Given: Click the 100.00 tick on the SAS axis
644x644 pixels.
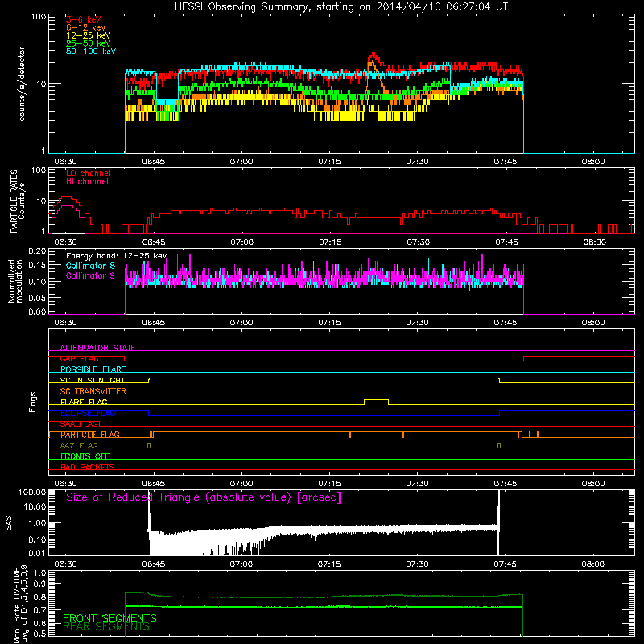Looking at the screenshot, I should [x=32, y=493].
